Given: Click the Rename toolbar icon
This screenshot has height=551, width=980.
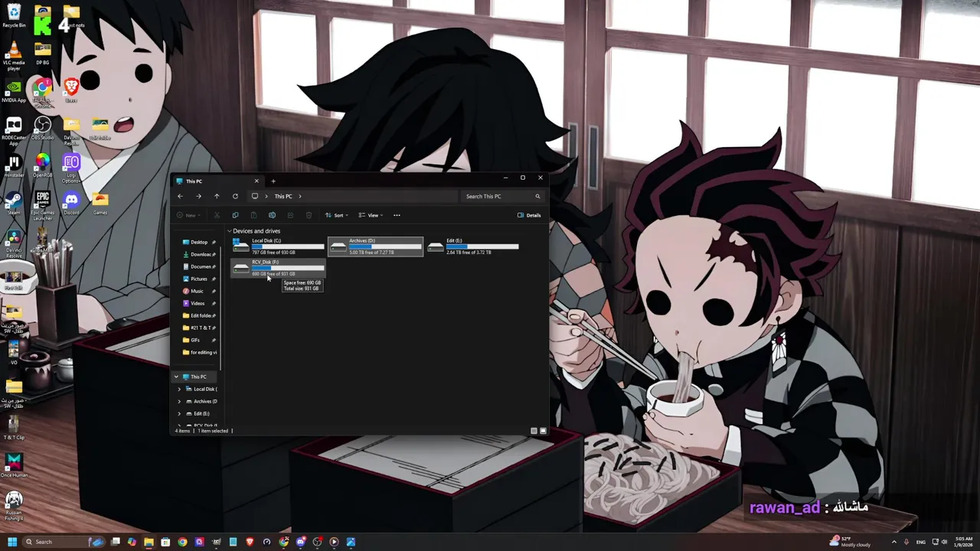Looking at the screenshot, I should point(272,215).
